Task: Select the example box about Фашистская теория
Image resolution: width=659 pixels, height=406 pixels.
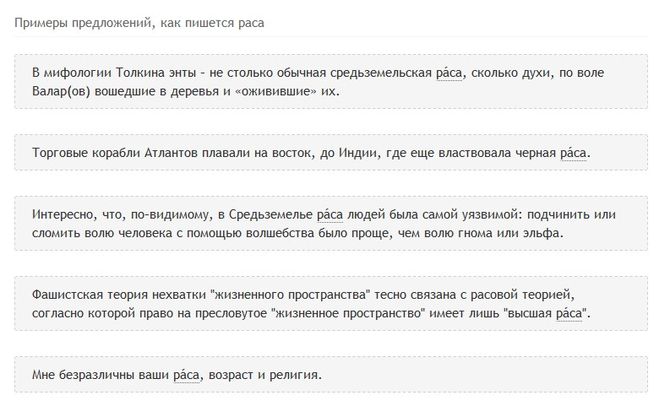Action: click(331, 303)
